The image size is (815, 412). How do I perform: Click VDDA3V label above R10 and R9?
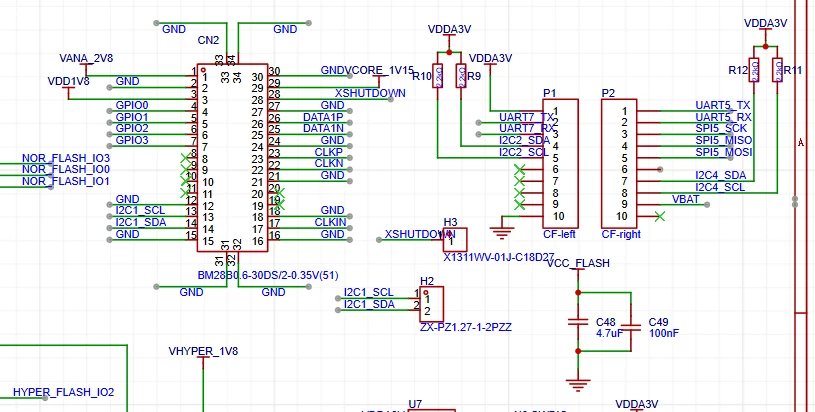tap(450, 30)
